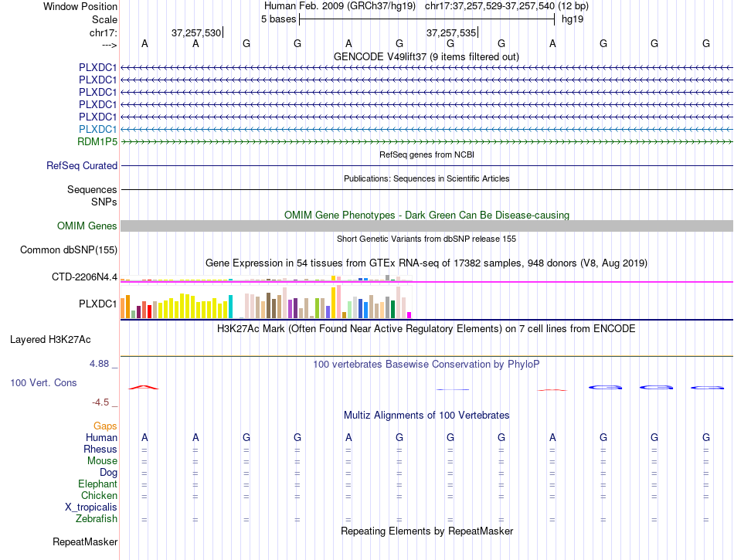This screenshot has width=734, height=560.
Task: Open the GENCODE V49lift37 track title
Action: 426,56
